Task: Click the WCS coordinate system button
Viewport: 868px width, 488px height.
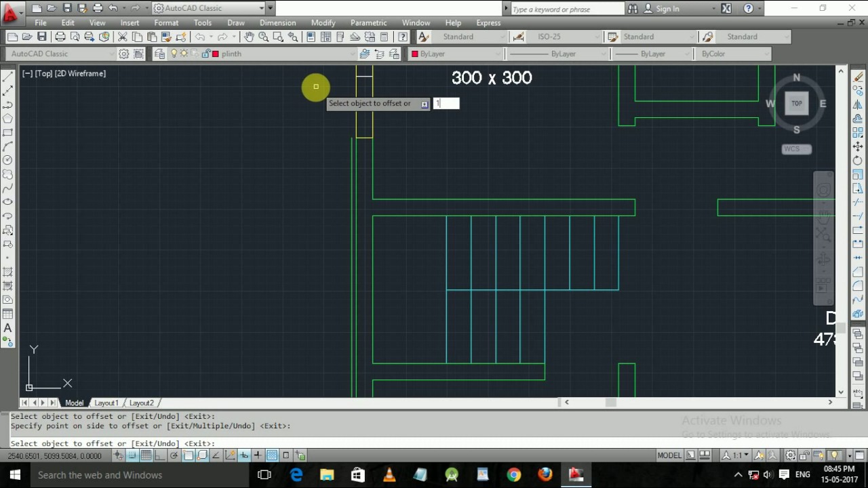Action: click(796, 149)
